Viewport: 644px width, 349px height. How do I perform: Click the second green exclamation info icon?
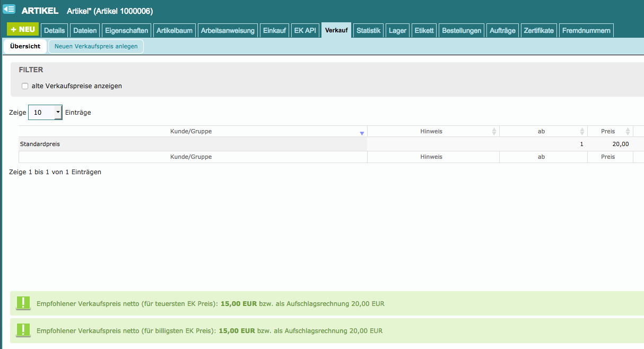(23, 330)
